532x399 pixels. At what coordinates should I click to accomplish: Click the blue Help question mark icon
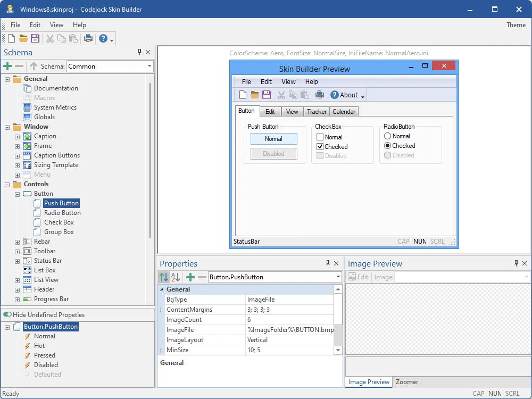click(103, 38)
